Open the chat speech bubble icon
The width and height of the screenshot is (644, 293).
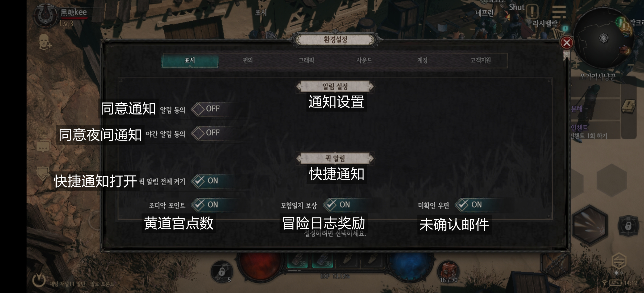pyautogui.click(x=43, y=147)
